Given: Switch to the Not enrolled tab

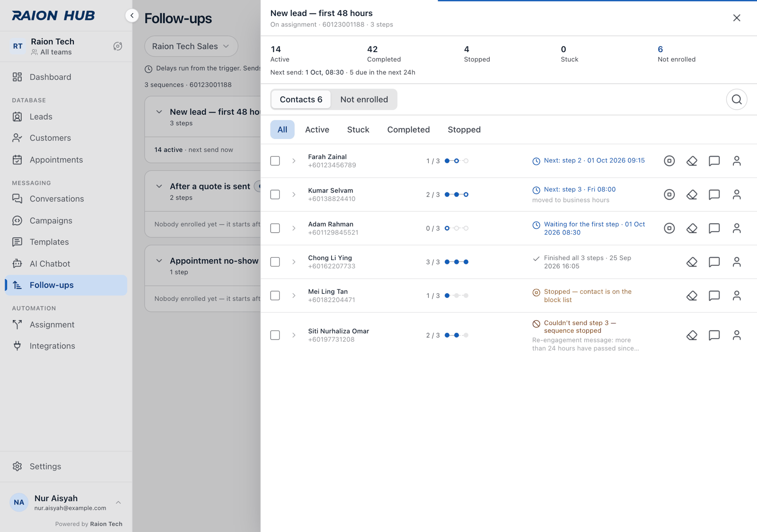Looking at the screenshot, I should [x=364, y=99].
